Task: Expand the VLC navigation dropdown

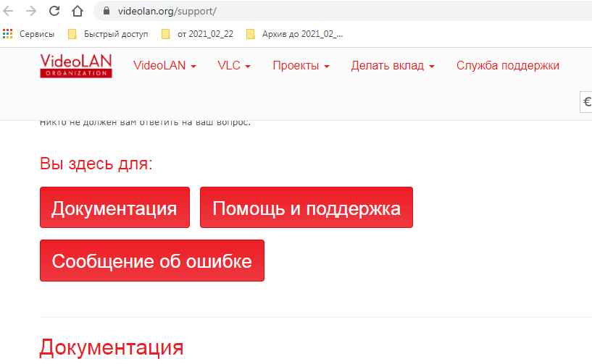Action: pos(234,66)
